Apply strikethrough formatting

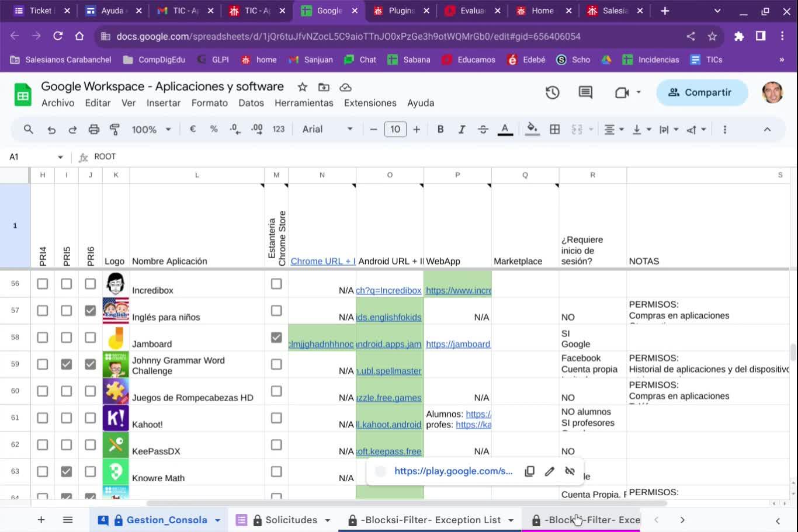pyautogui.click(x=483, y=129)
